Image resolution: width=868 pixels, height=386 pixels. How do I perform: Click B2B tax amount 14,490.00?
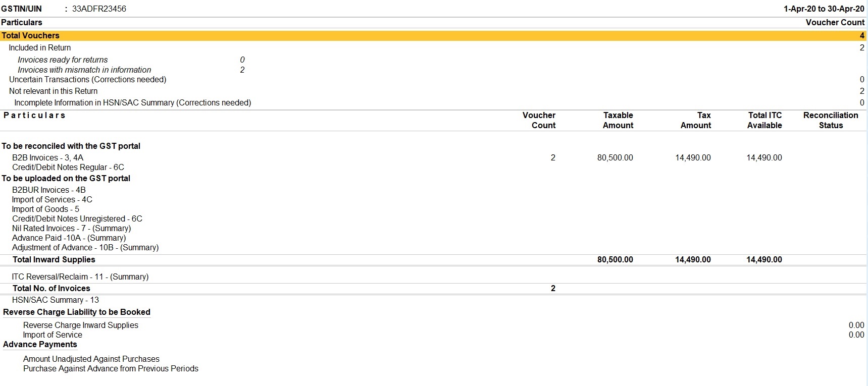pos(693,157)
